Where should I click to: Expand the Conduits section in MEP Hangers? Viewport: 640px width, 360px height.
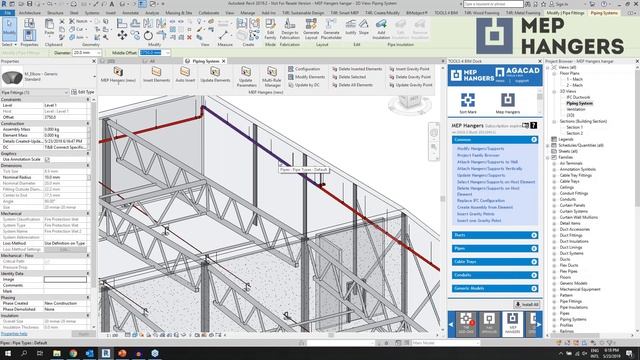534,275
